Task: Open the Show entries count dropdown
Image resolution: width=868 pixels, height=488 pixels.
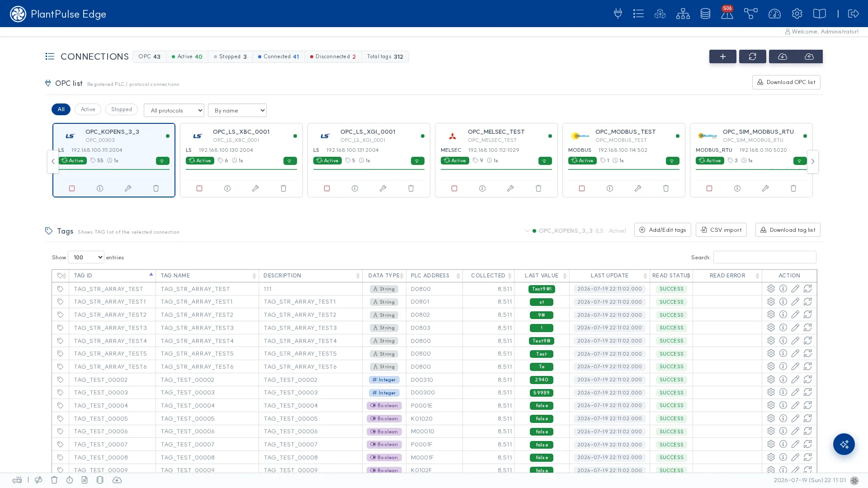Action: click(86, 257)
